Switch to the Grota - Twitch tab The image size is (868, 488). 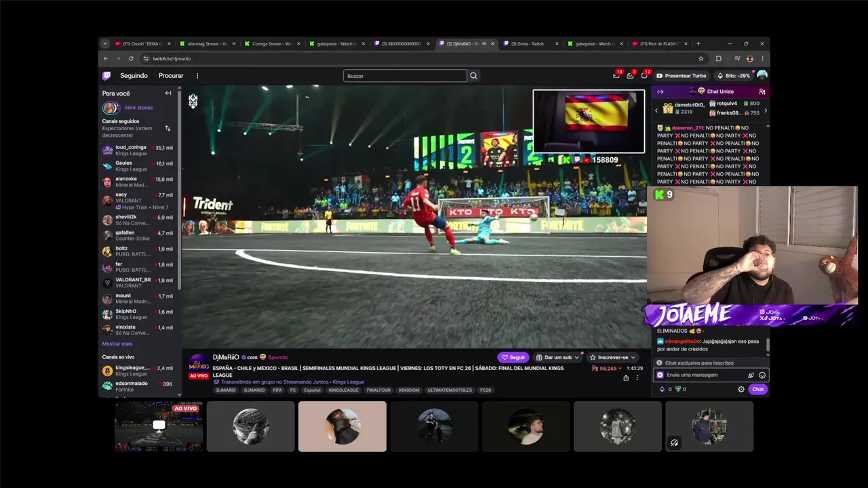pyautogui.click(x=530, y=43)
